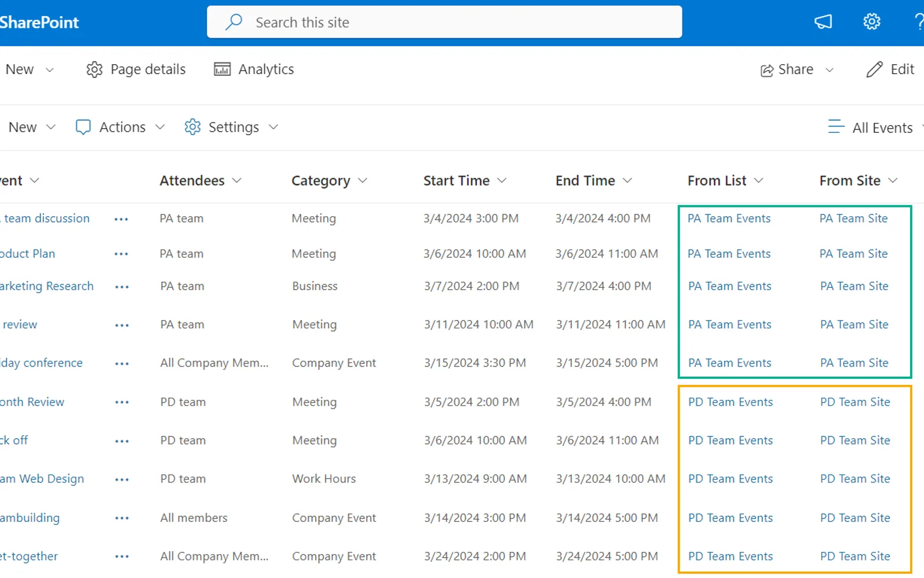The height and width of the screenshot is (578, 924).
Task: Open ellipsis menu for ck off row
Action: (x=122, y=442)
